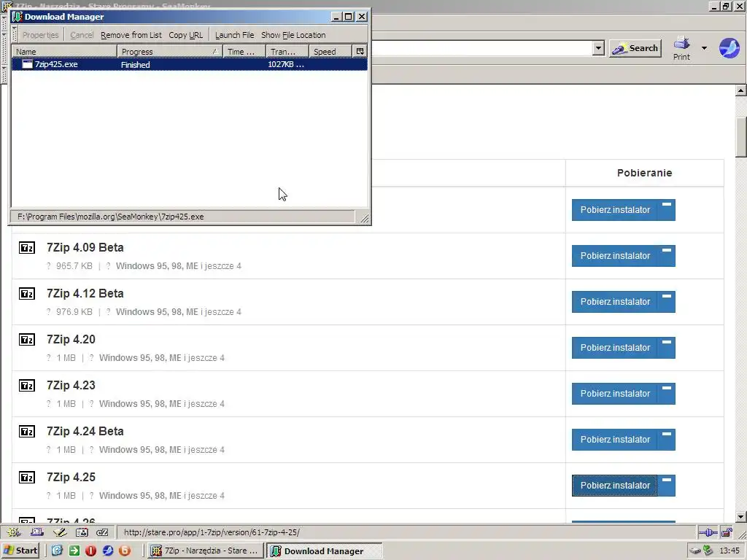Open the Navigator component from the status bar
This screenshot has height=560, width=747.
[x=14, y=532]
